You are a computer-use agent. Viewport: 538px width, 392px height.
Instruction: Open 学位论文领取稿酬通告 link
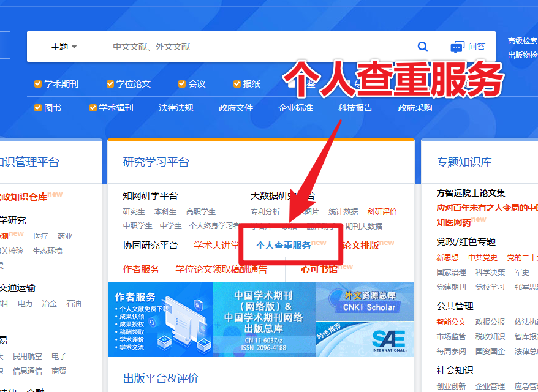[221, 269]
